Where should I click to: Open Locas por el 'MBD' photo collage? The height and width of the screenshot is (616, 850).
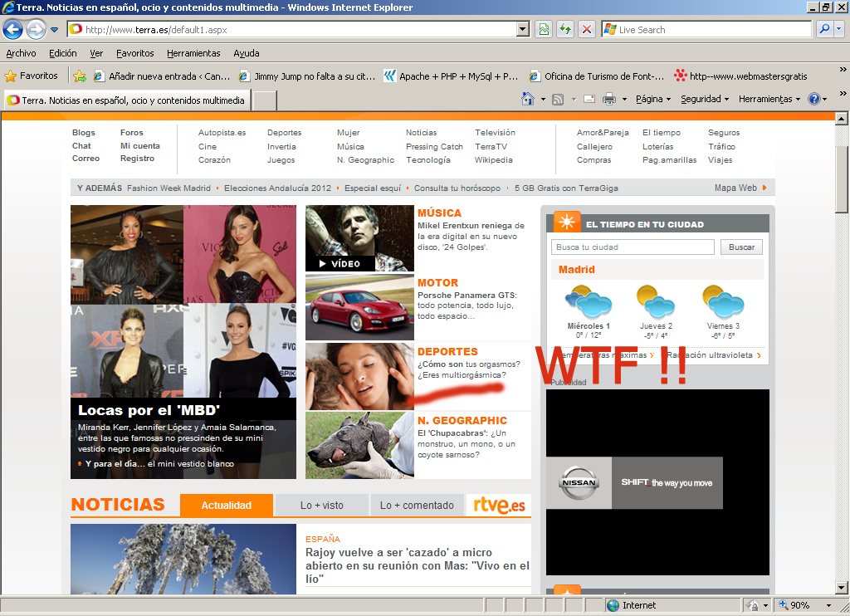(x=183, y=341)
